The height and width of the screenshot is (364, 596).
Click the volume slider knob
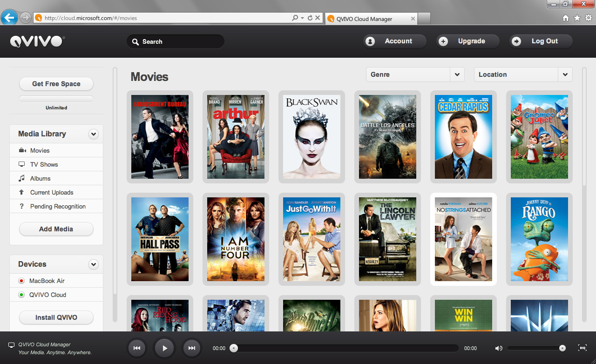[562, 348]
